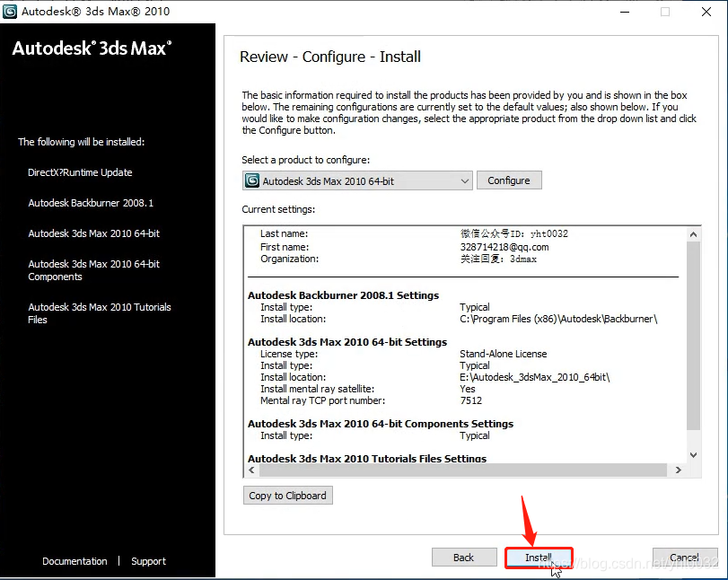The height and width of the screenshot is (580, 728).
Task: Click the Mental ray TCP port value 7512
Action: click(x=470, y=400)
